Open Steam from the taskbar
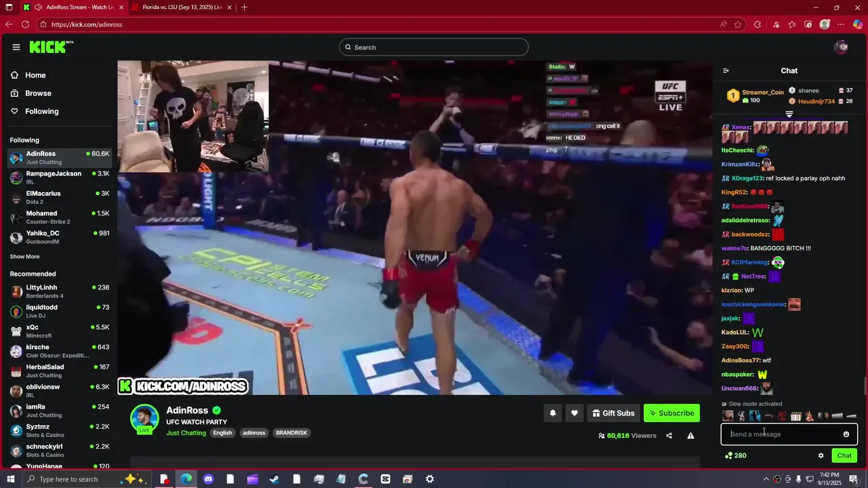This screenshot has width=868, height=488. coord(275,479)
